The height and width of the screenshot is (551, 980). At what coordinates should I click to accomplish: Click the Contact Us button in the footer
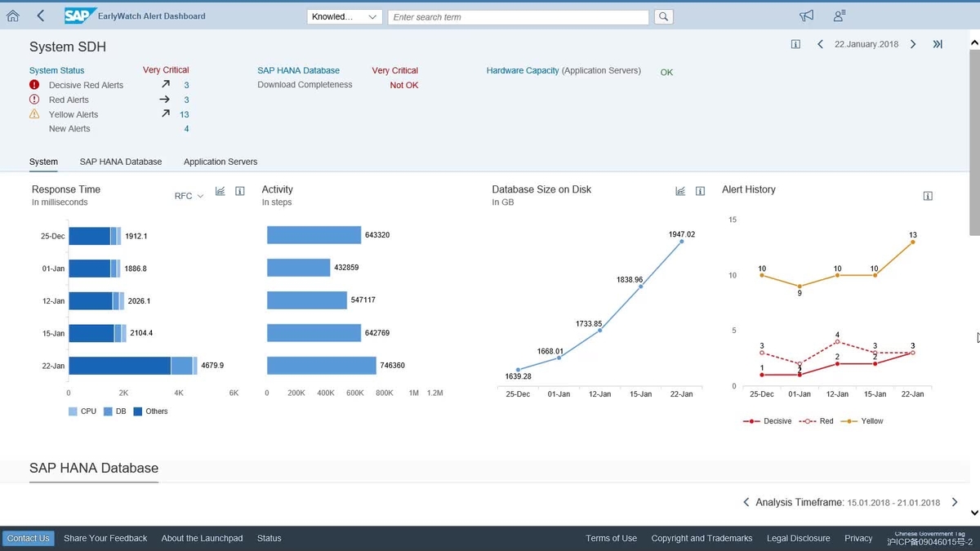click(x=28, y=538)
